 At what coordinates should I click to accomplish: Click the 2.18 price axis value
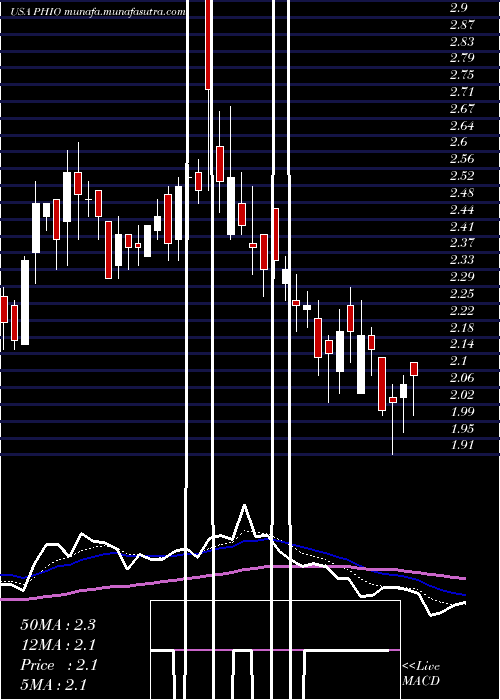click(x=462, y=328)
